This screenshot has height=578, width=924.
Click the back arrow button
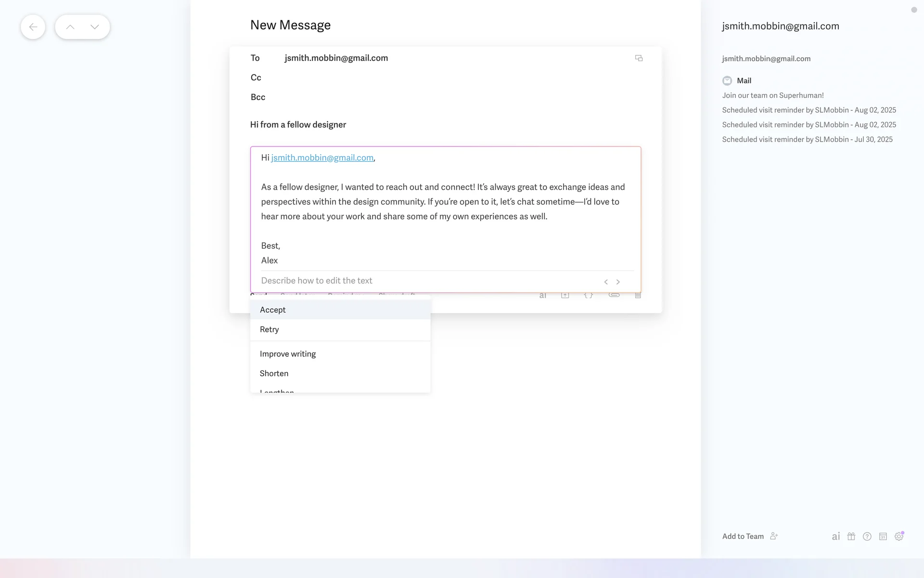click(33, 27)
